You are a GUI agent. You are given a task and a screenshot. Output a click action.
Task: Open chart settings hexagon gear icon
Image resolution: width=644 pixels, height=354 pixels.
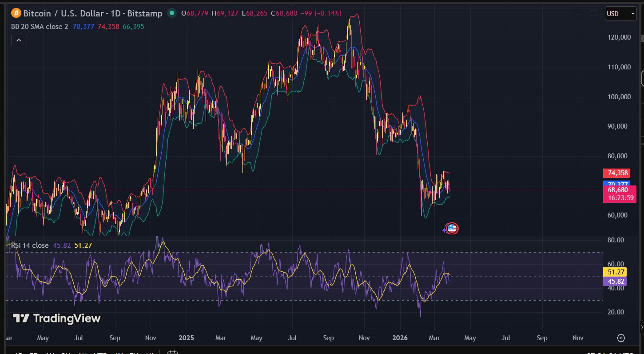(621, 338)
